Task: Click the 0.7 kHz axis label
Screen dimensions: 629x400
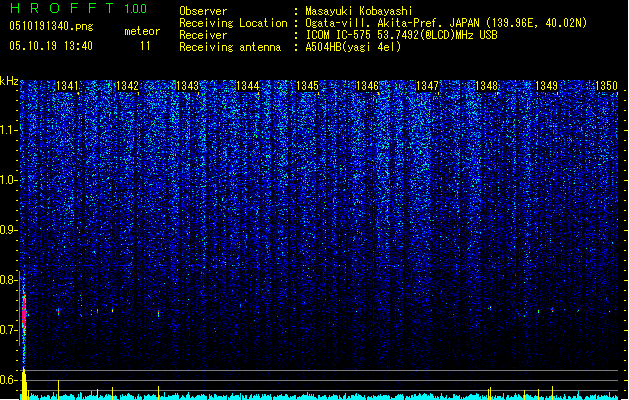Action: click(x=8, y=330)
